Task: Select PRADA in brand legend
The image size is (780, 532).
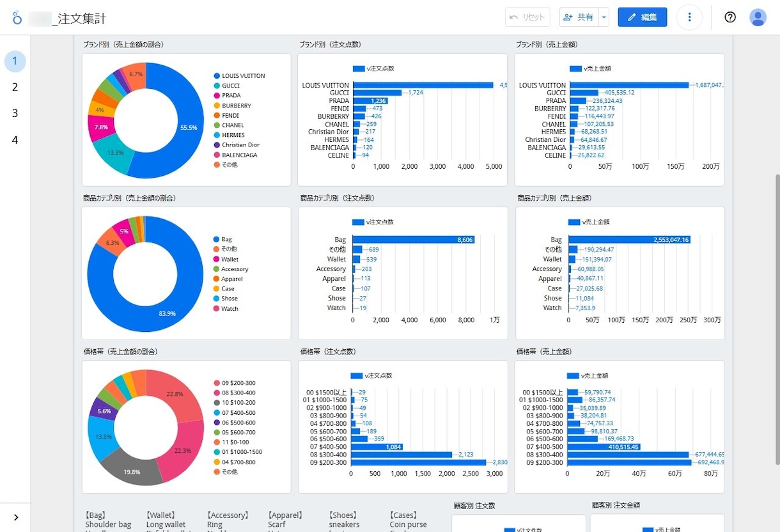Action: tap(231, 96)
